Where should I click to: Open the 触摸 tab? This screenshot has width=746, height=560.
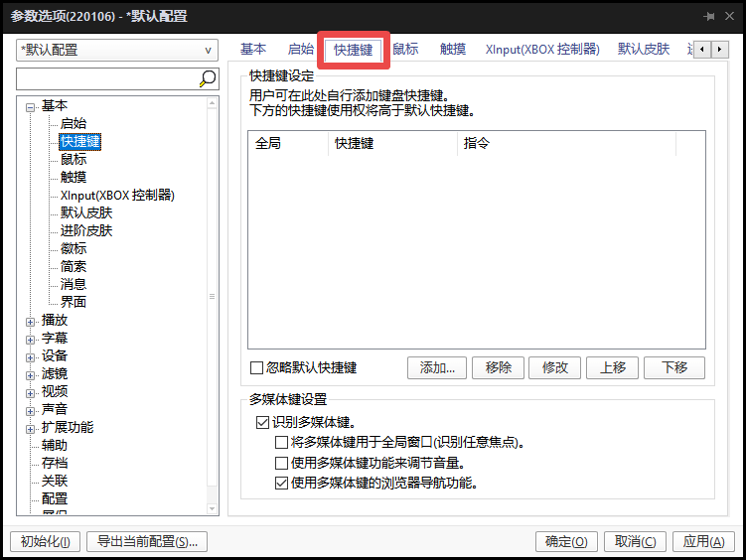452,49
